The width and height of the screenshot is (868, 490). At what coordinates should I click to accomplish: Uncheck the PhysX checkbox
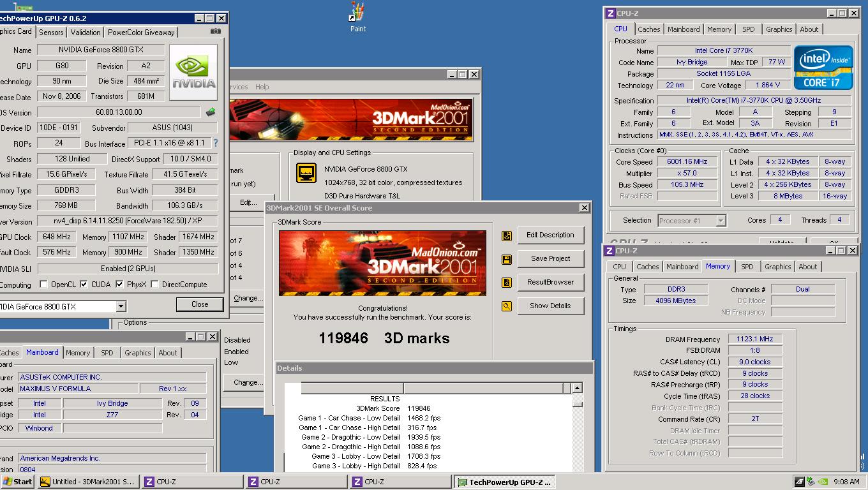pos(119,285)
